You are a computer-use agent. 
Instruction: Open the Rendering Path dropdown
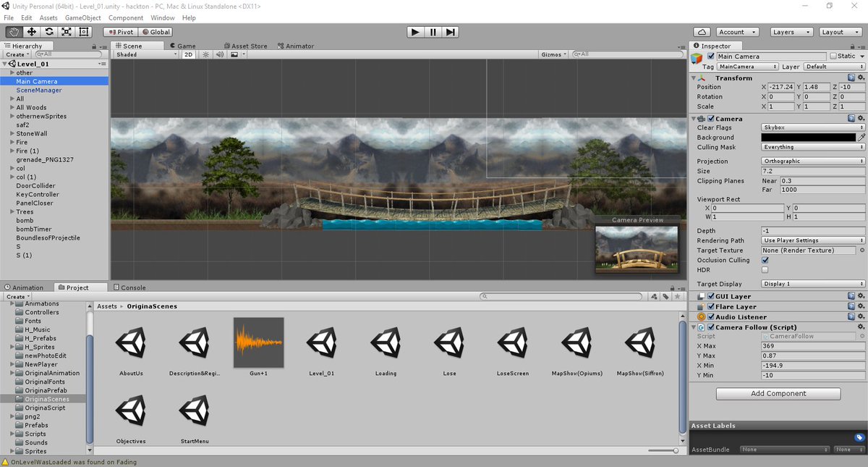813,240
